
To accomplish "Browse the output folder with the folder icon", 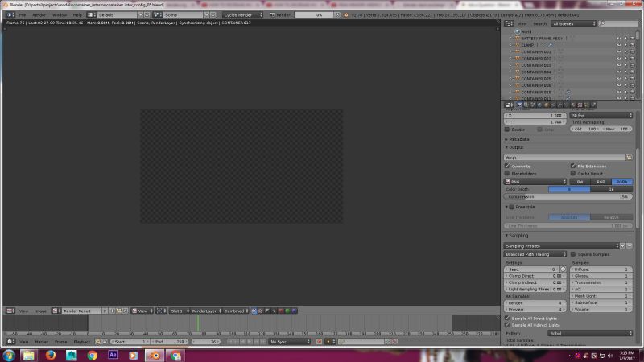I will point(629,158).
